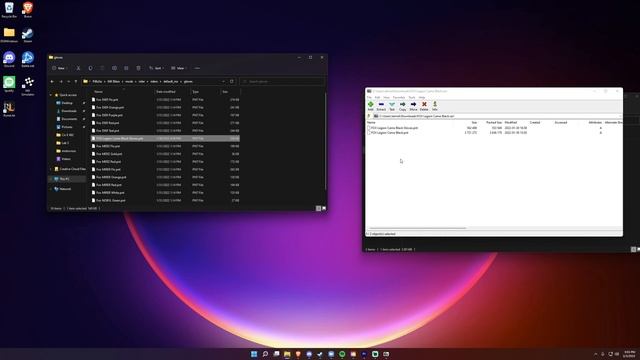This screenshot has width=640, height=360.
Task: Select the Steam desktop shortcut
Action: coord(27,35)
